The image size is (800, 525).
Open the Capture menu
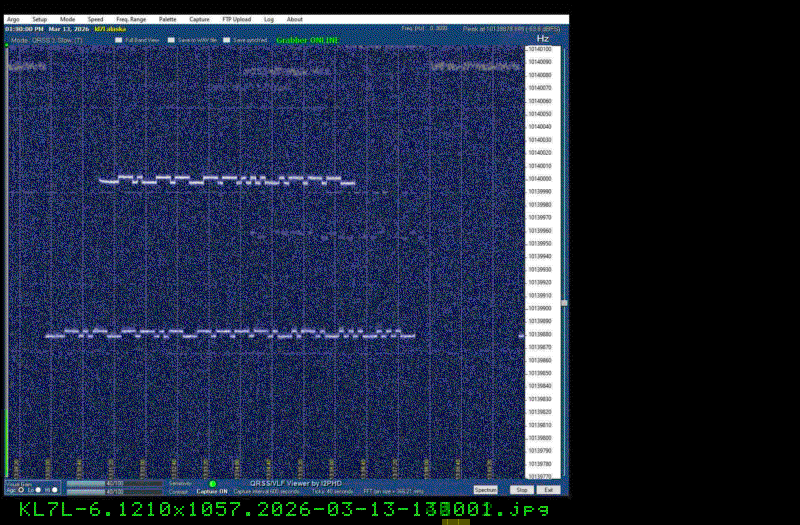tap(199, 19)
